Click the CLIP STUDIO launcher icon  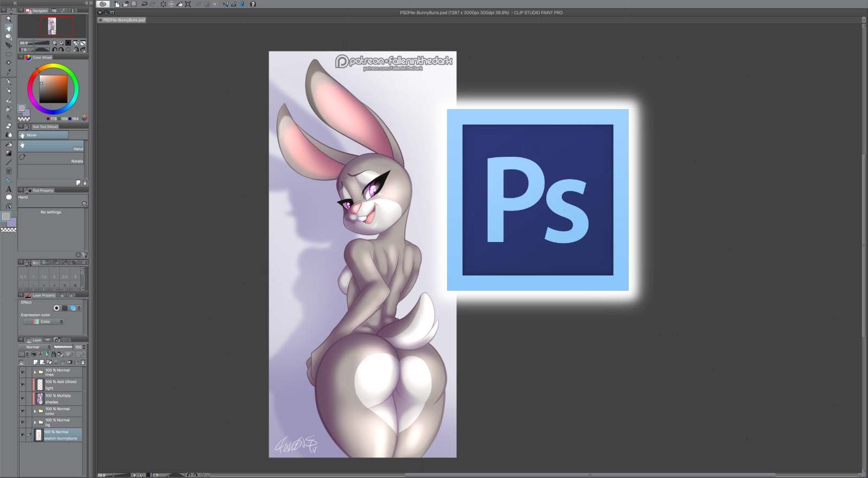point(103,4)
